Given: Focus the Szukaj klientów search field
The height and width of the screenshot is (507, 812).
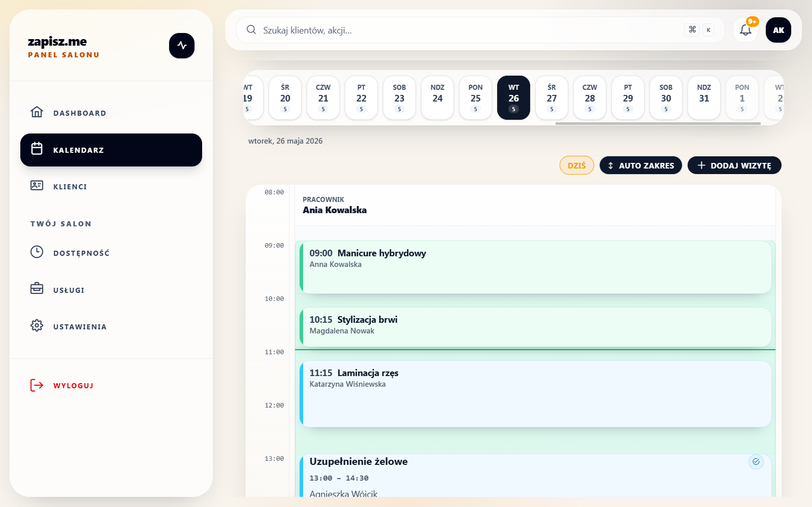Looking at the screenshot, I should click(480, 30).
